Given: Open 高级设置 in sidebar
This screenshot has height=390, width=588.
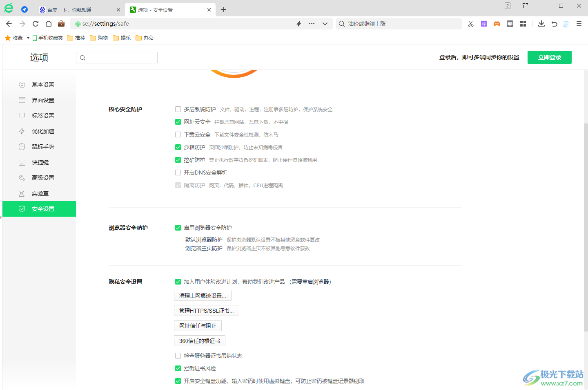Looking at the screenshot, I should click(39, 178).
